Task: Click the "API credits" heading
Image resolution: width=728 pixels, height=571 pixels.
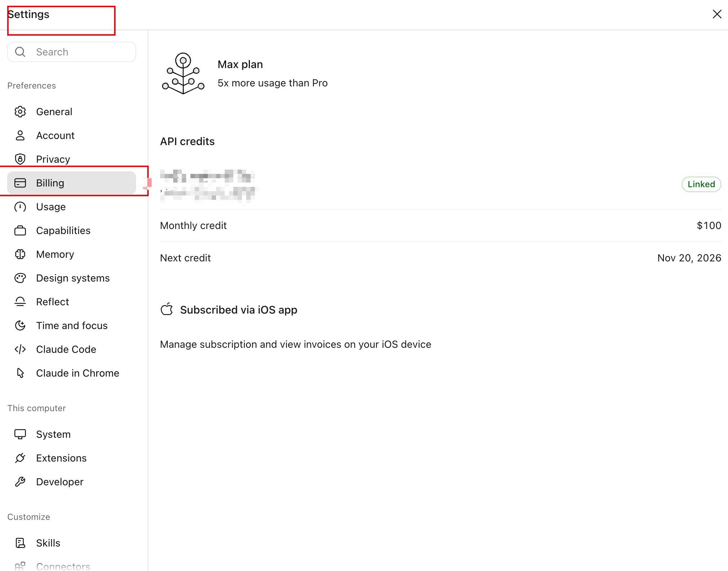Action: (187, 141)
